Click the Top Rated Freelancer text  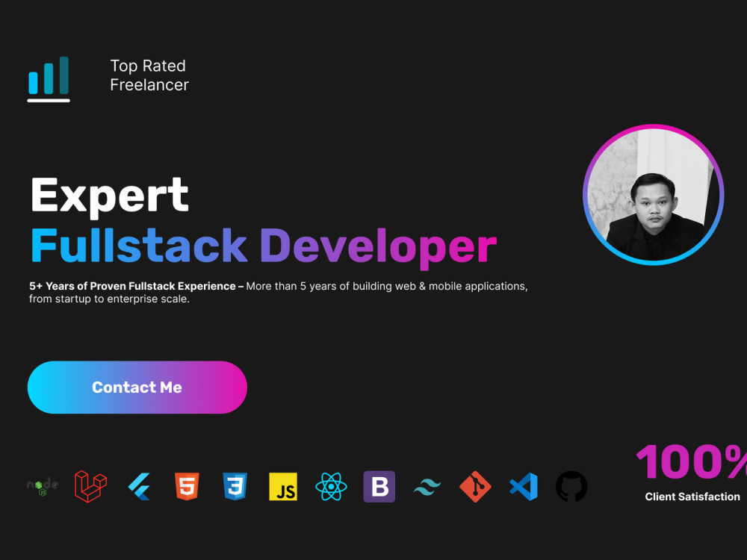tap(149, 75)
